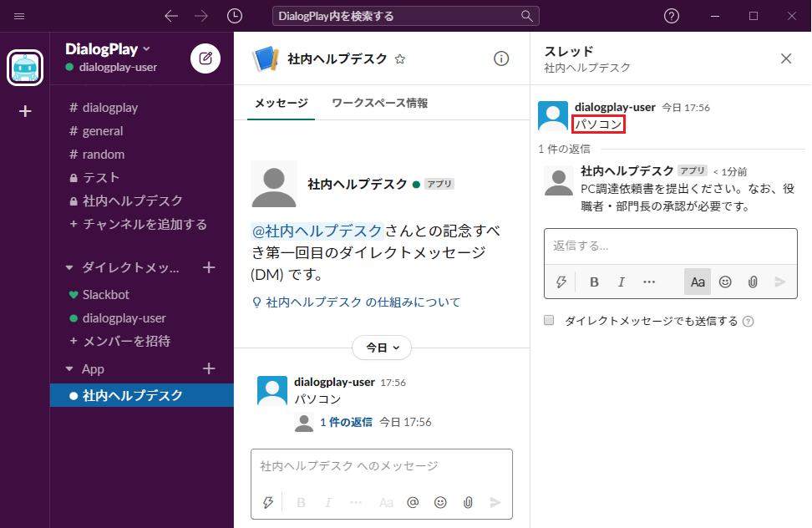Screen dimensions: 812x528
Task: Click dialogplay-user name in thread panel
Action: 615,107
